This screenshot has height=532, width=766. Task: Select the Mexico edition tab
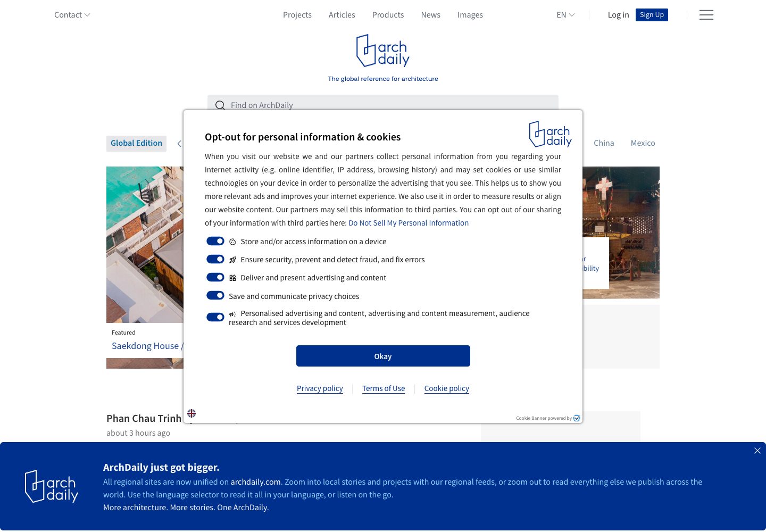(643, 143)
